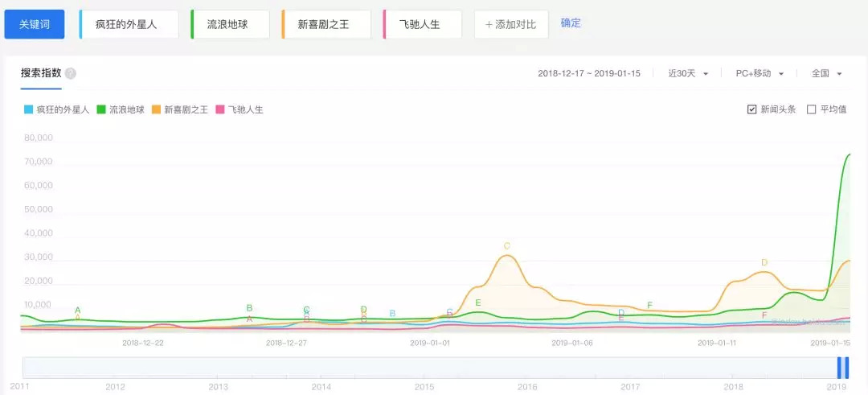Viewport: 868px width, 395px height.
Task: Enable the 平均值 checkbox
Action: click(x=812, y=109)
